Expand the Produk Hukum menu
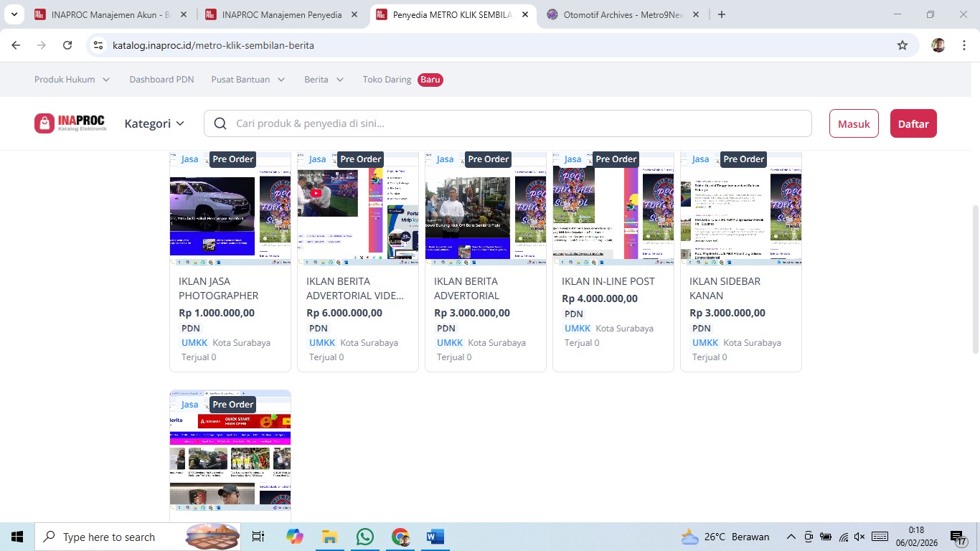 point(72,80)
